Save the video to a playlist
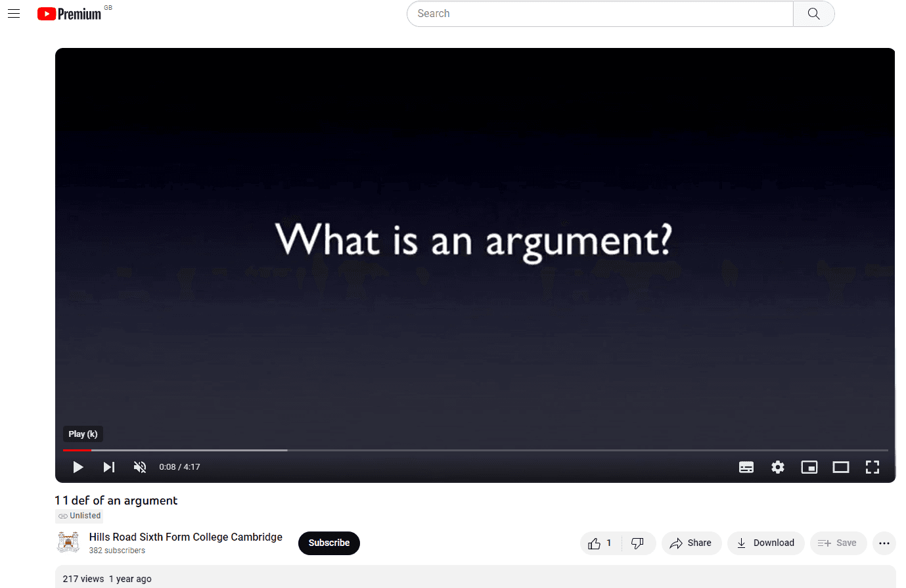 click(x=838, y=543)
